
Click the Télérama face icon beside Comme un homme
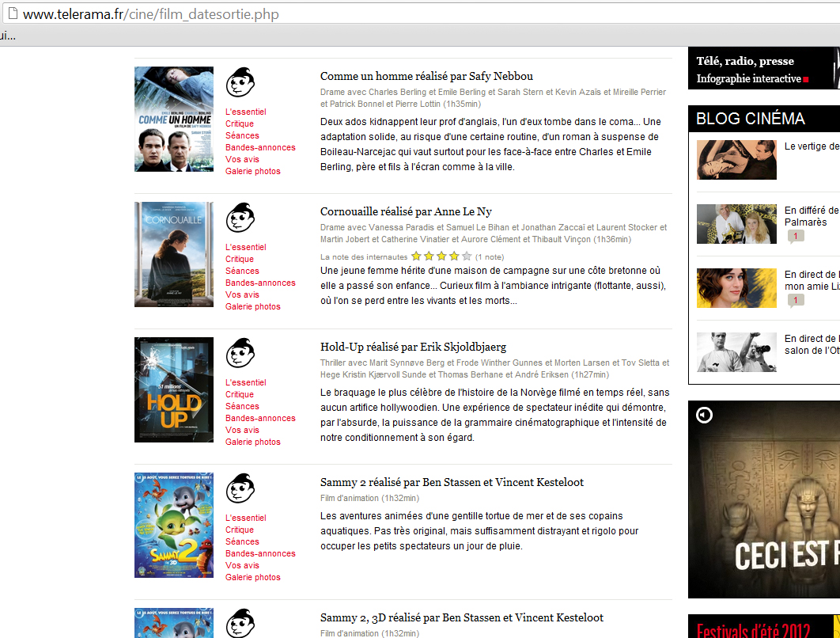tap(240, 82)
